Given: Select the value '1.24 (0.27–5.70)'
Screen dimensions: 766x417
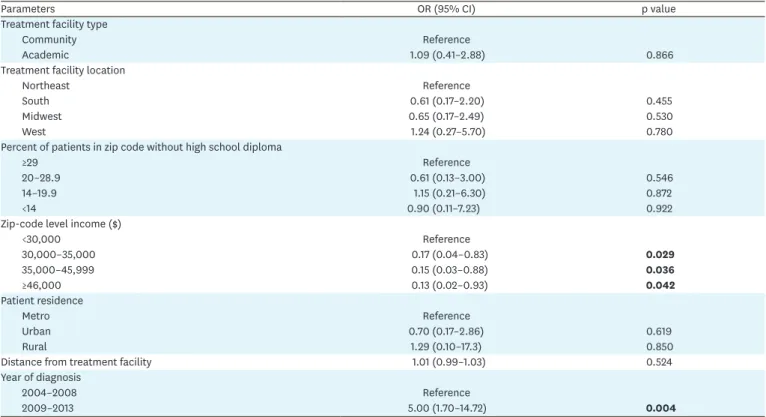Looking at the screenshot, I should [447, 132].
